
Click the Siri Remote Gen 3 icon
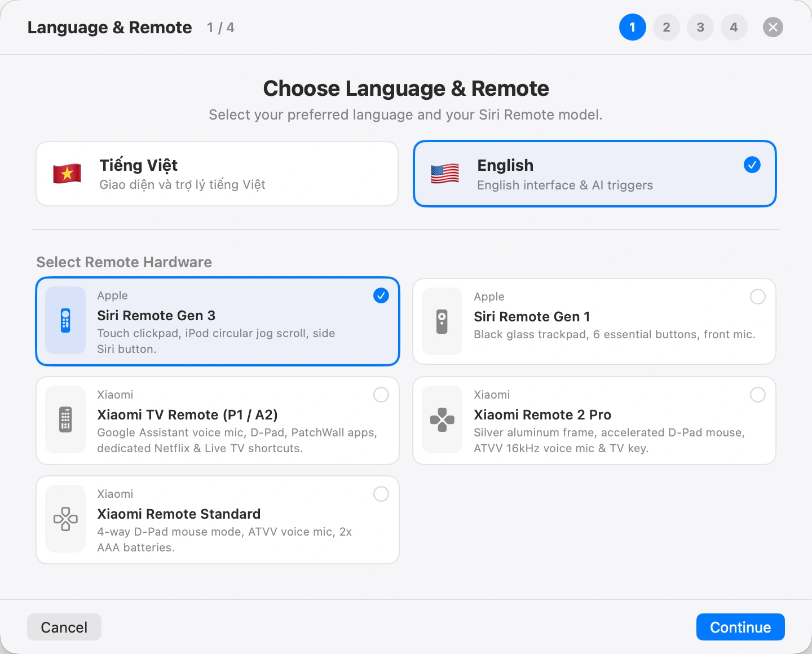coord(65,320)
